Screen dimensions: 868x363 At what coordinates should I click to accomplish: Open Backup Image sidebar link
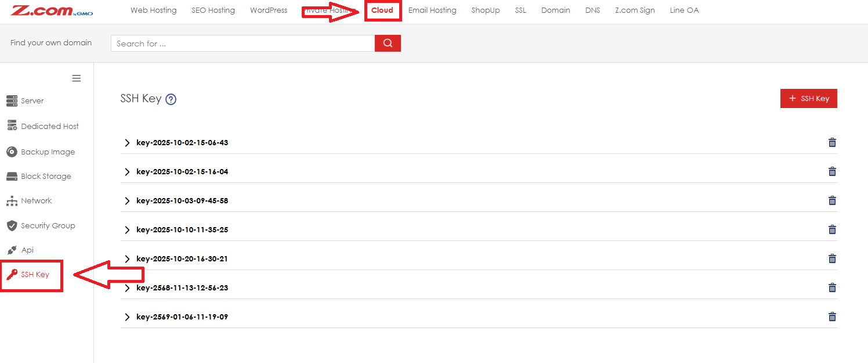coord(48,152)
